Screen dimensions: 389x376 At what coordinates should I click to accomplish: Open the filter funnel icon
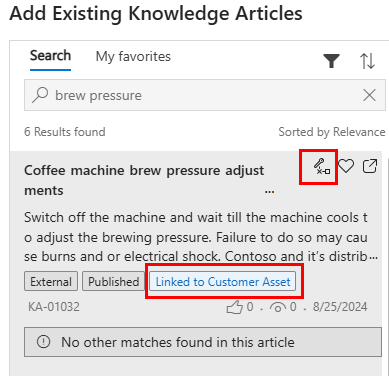point(331,61)
